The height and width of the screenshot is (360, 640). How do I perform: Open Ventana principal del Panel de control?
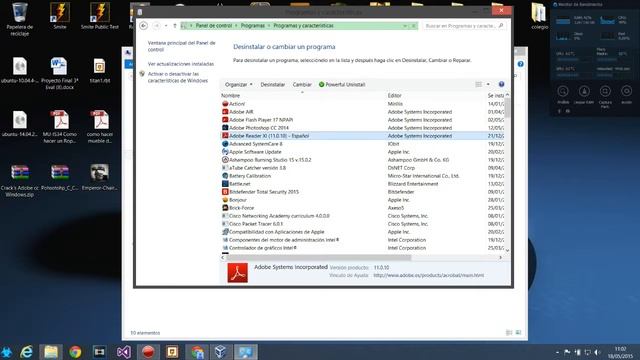tap(182, 46)
